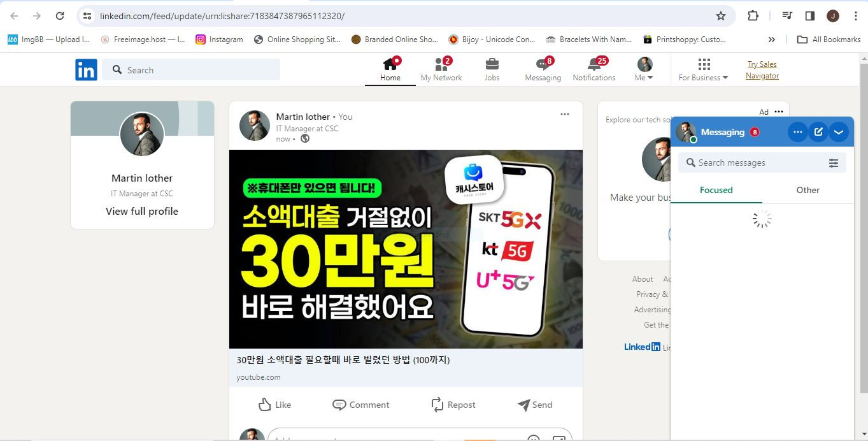The width and height of the screenshot is (868, 441).
Task: Open the sidebar profile photo of Martin lother
Action: tap(142, 134)
